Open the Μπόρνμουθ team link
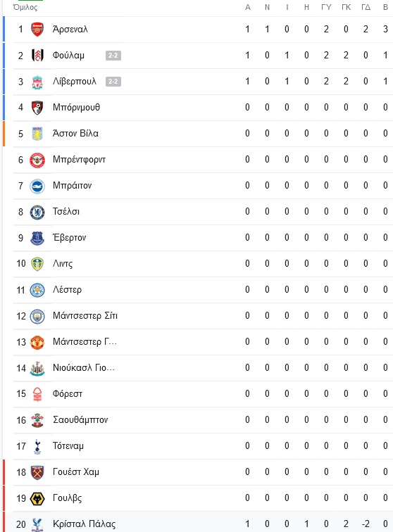The width and height of the screenshot is (393, 532). [77, 108]
